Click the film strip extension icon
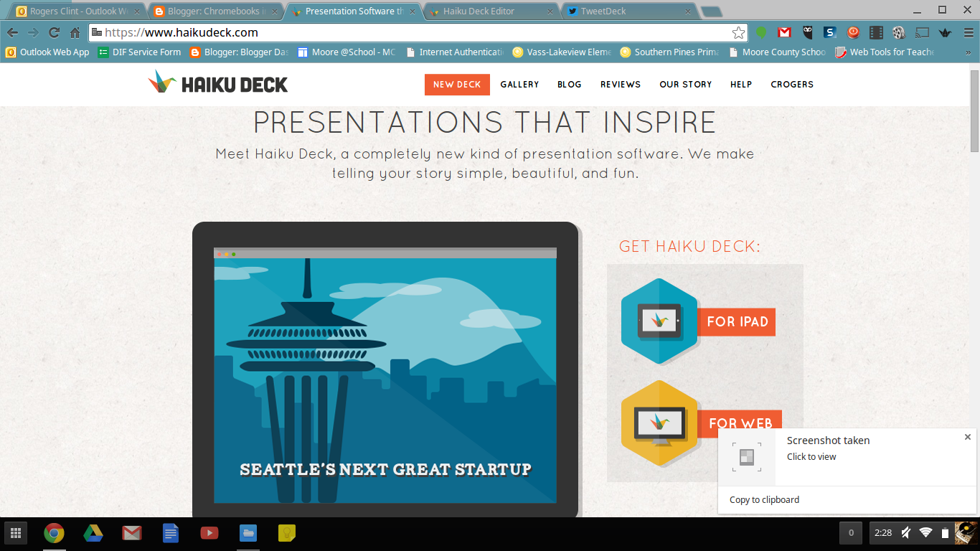980x551 pixels. pos(876,32)
